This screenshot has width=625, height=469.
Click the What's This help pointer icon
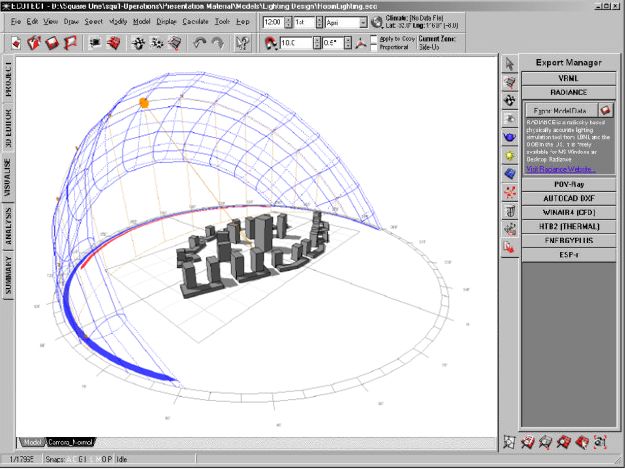(242, 43)
